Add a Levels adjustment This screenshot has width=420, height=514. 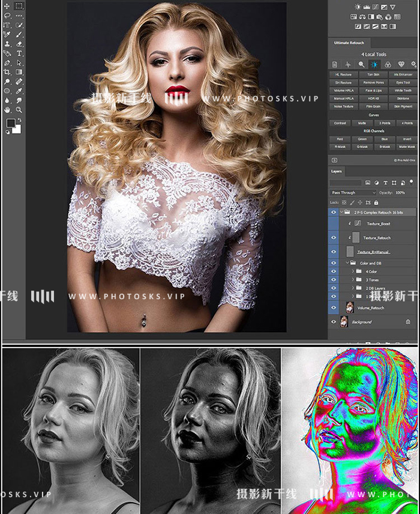(x=367, y=7)
